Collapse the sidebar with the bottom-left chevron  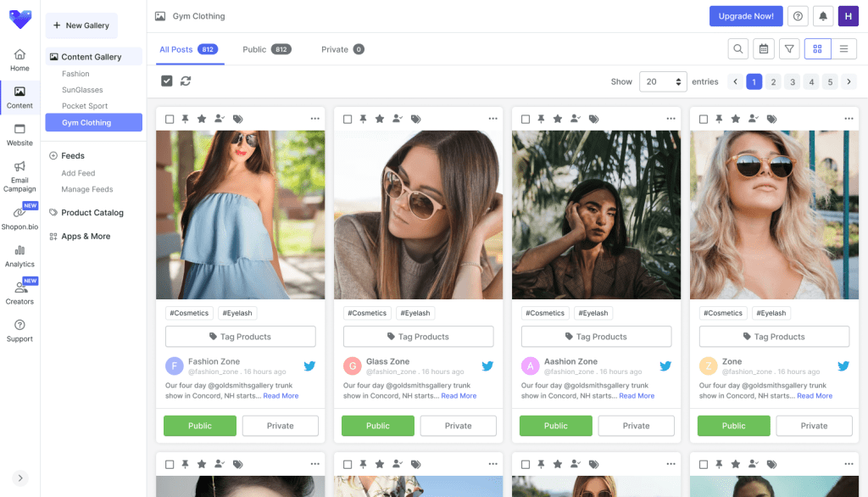tap(20, 477)
